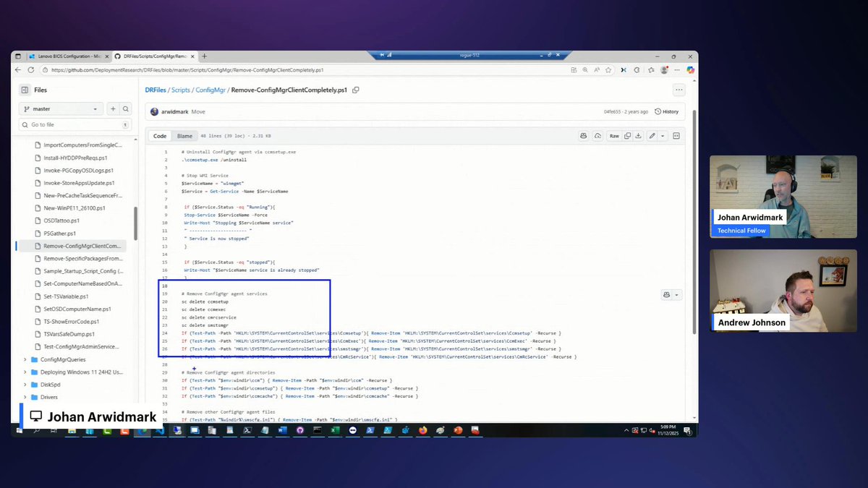Focus the Go to file field
Screen dimensions: 868x488
tap(75, 124)
